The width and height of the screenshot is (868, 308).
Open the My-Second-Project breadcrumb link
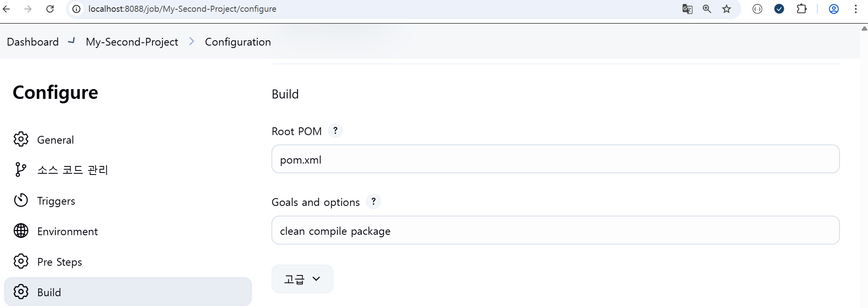[132, 42]
